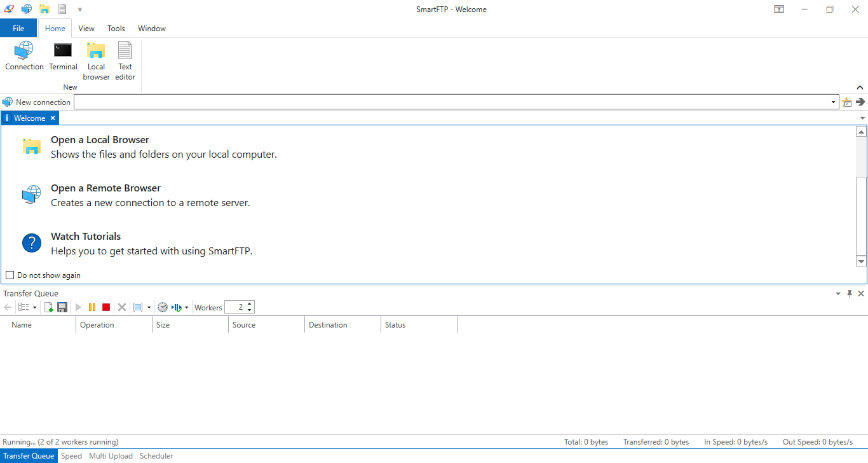Close the Welcome tab
Screen dimensions: 868x463
pos(53,118)
